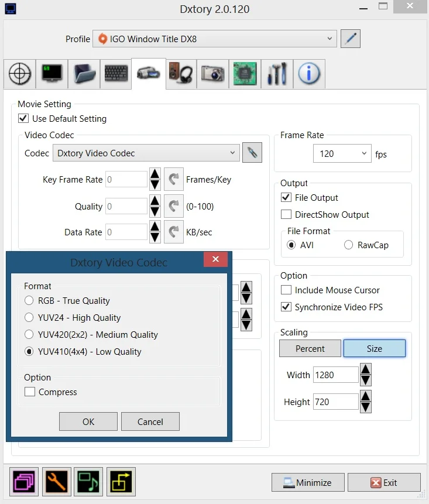
Task: Click the yellow export arrow icon
Action: point(121,482)
